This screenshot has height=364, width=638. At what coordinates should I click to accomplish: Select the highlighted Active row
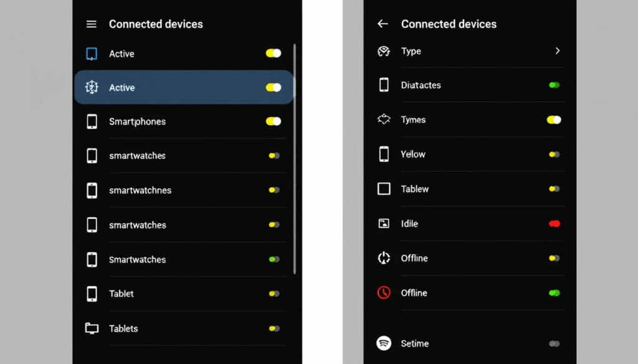pyautogui.click(x=184, y=87)
